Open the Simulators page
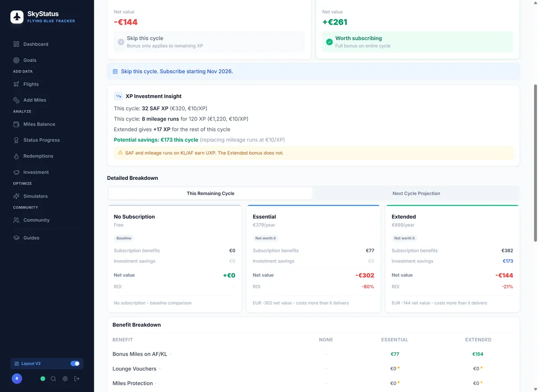Image resolution: width=538 pixels, height=392 pixels. tap(35, 196)
